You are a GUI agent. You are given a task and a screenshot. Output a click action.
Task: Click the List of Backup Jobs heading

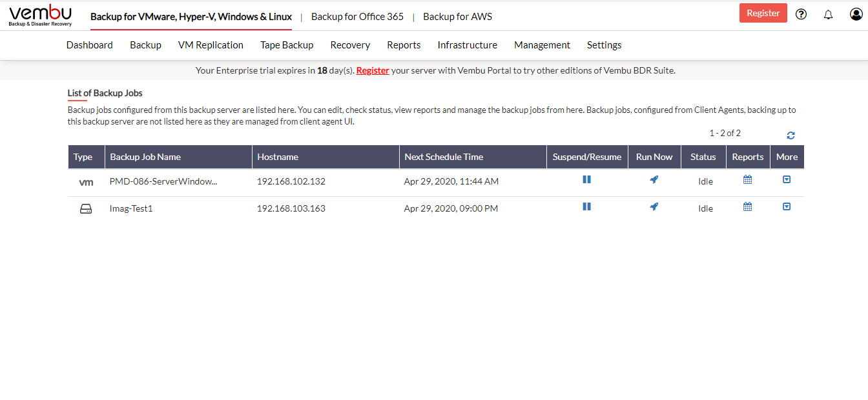(x=105, y=94)
